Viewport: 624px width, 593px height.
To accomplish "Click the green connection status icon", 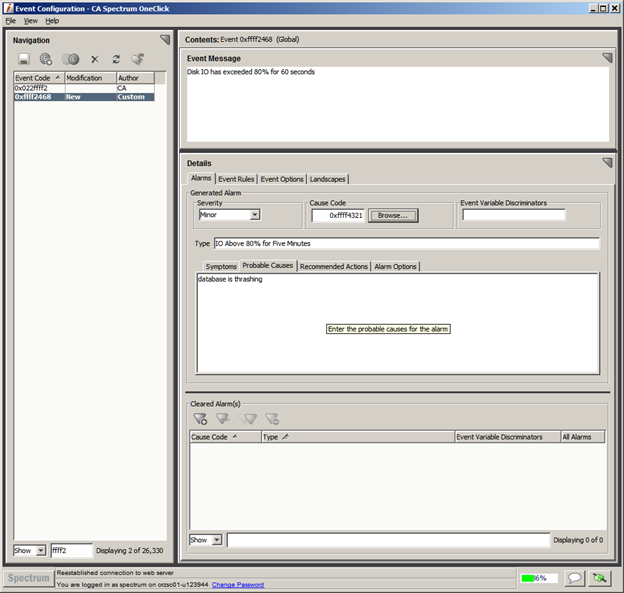I will point(599,578).
